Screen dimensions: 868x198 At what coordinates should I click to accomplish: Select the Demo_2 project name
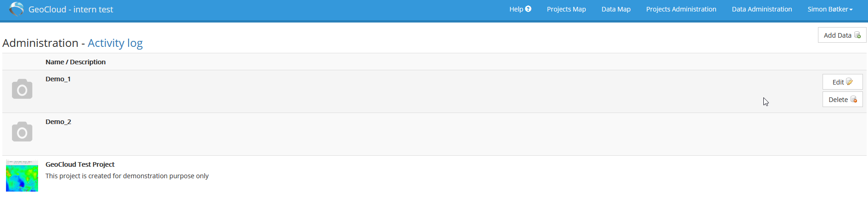pyautogui.click(x=58, y=122)
